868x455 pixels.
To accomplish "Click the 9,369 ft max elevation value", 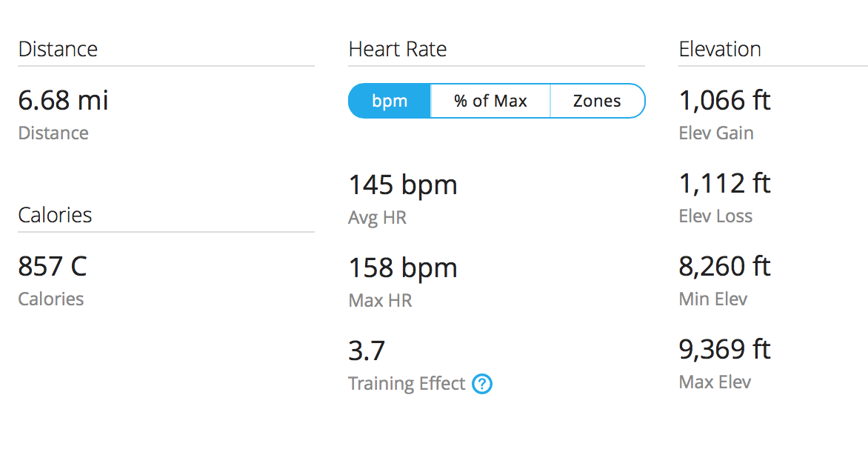I will [724, 350].
